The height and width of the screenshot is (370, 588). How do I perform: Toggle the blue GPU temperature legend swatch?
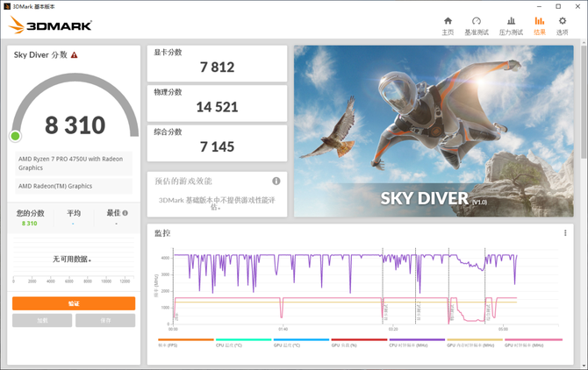[x=302, y=339]
